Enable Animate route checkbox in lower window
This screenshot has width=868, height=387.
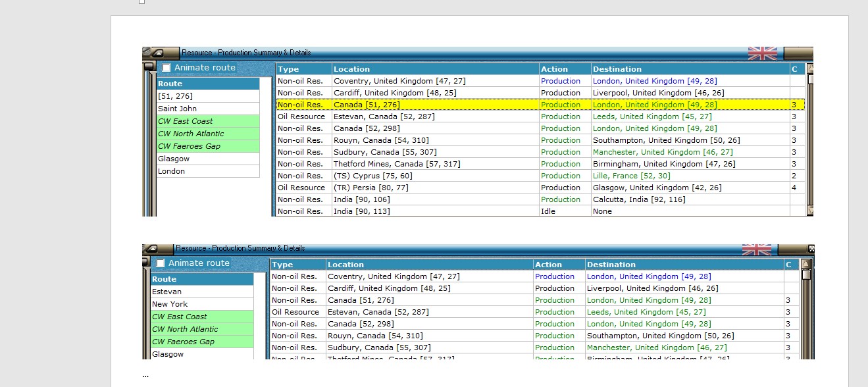[x=161, y=263]
